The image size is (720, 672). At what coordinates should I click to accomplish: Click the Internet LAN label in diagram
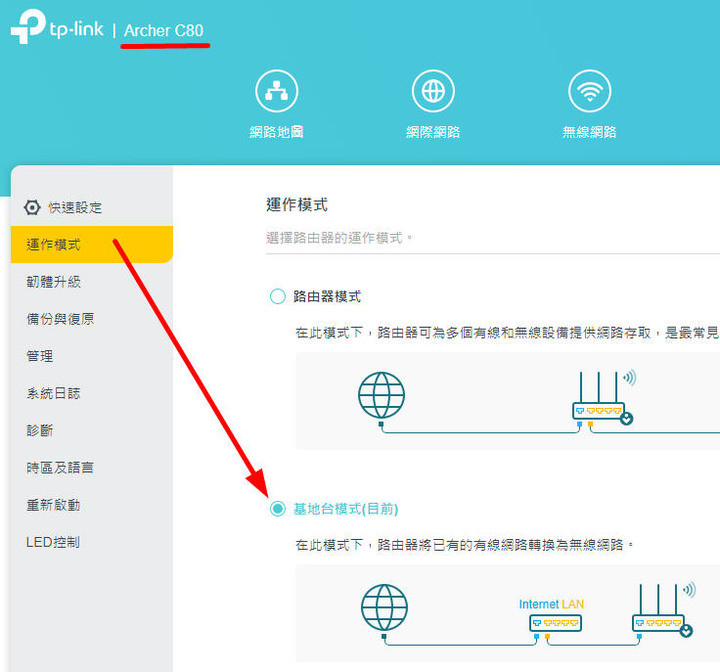[x=551, y=604]
